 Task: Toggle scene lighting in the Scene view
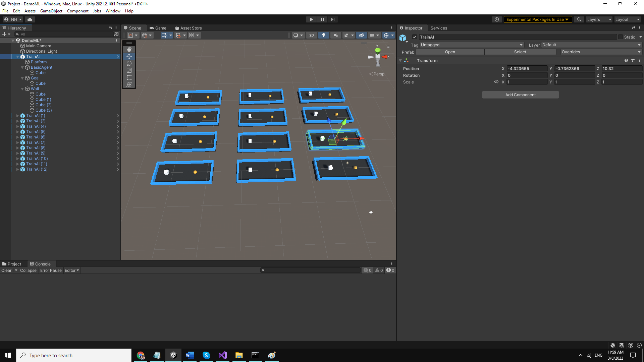[x=324, y=35]
